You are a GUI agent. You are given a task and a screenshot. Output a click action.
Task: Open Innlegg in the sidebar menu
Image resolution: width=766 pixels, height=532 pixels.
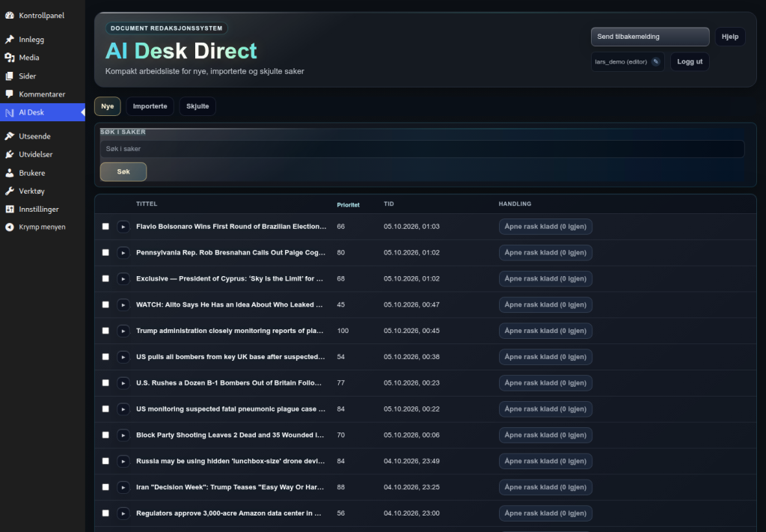coord(31,40)
